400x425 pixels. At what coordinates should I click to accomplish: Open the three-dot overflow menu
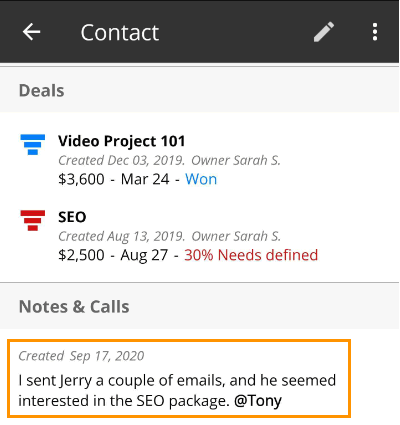tap(375, 32)
